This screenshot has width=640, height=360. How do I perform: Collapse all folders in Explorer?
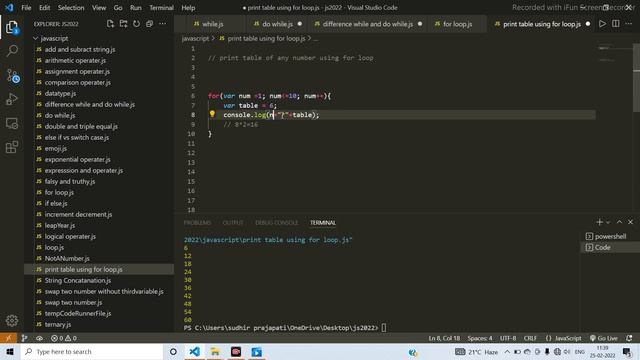(149, 24)
